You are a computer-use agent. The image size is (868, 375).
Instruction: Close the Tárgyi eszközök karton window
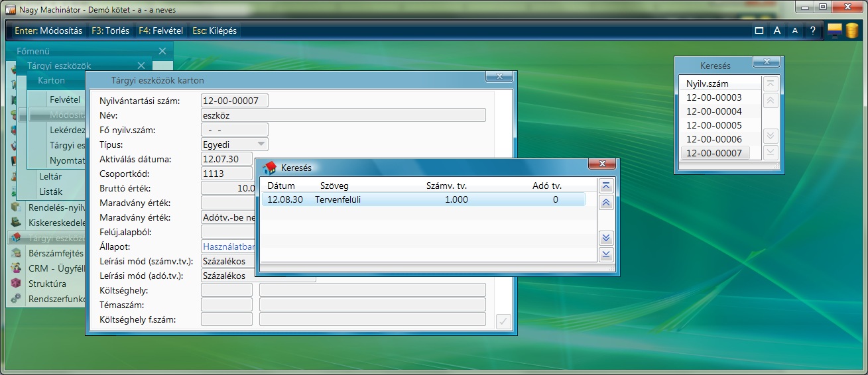[499, 77]
